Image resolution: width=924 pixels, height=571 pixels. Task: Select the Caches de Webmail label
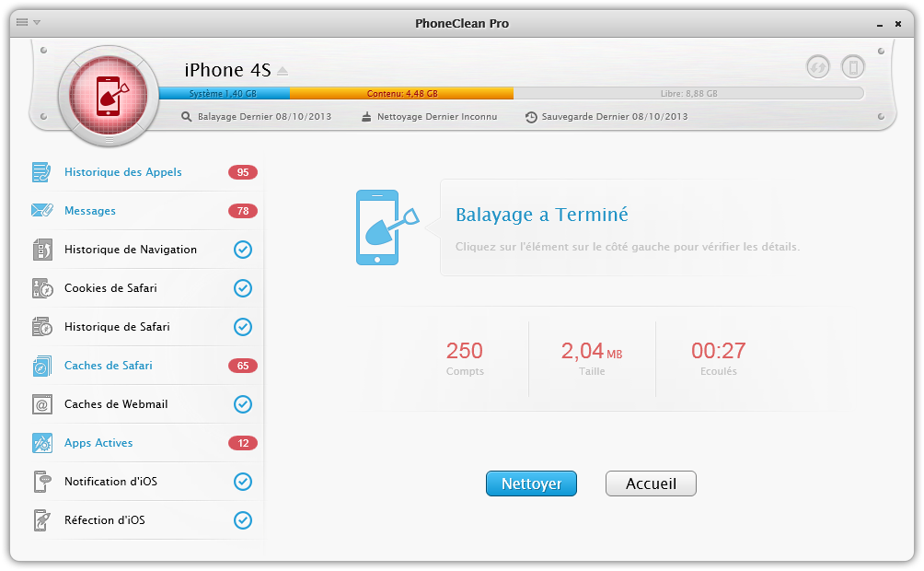pos(116,404)
